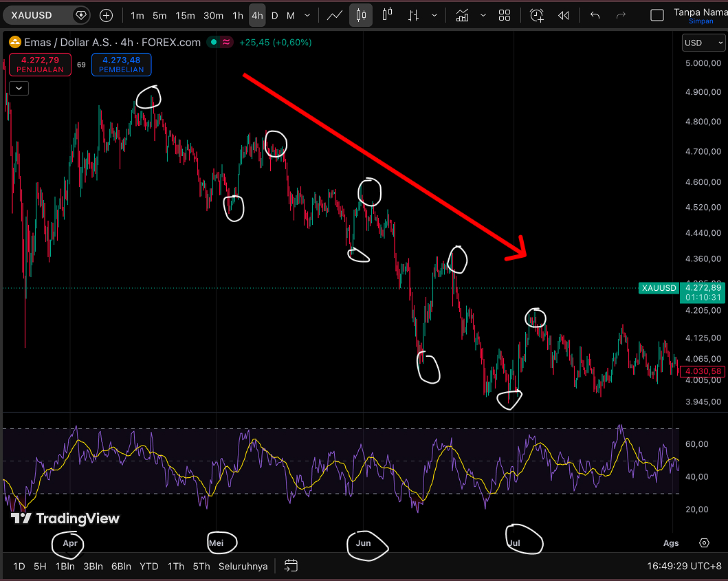The width and height of the screenshot is (728, 581).
Task: Create an alert with the clock icon
Action: click(x=537, y=15)
